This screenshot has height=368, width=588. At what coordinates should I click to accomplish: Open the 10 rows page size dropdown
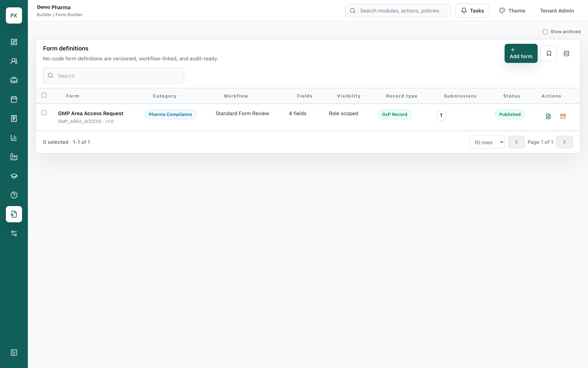pyautogui.click(x=487, y=142)
